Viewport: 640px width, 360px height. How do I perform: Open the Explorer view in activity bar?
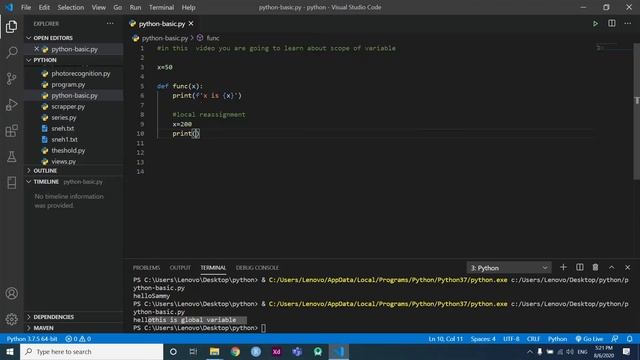11,27
